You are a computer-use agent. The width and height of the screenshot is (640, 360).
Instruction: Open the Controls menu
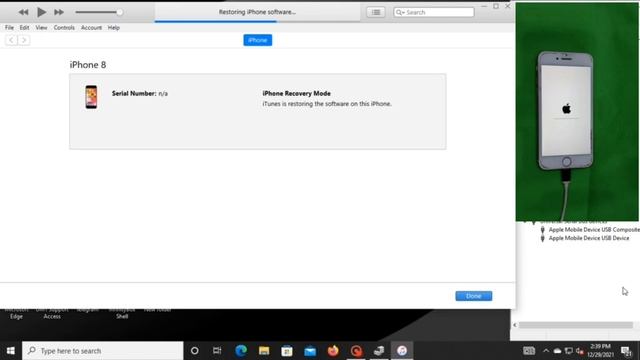click(64, 28)
